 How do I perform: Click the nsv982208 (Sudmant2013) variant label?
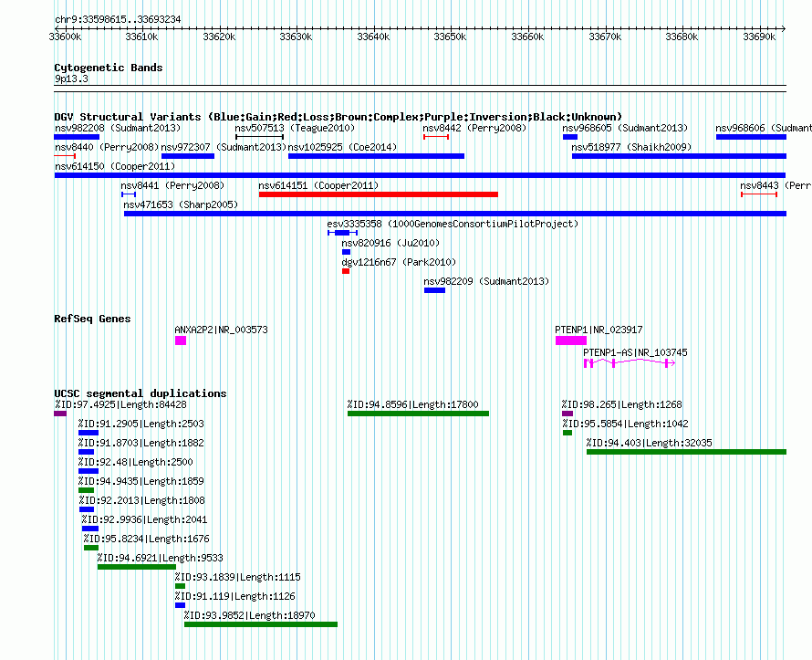118,128
